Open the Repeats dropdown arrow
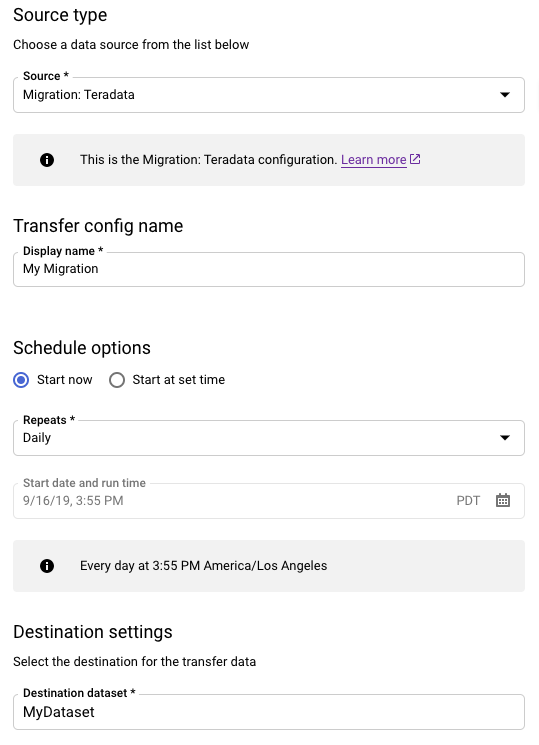 click(x=505, y=438)
